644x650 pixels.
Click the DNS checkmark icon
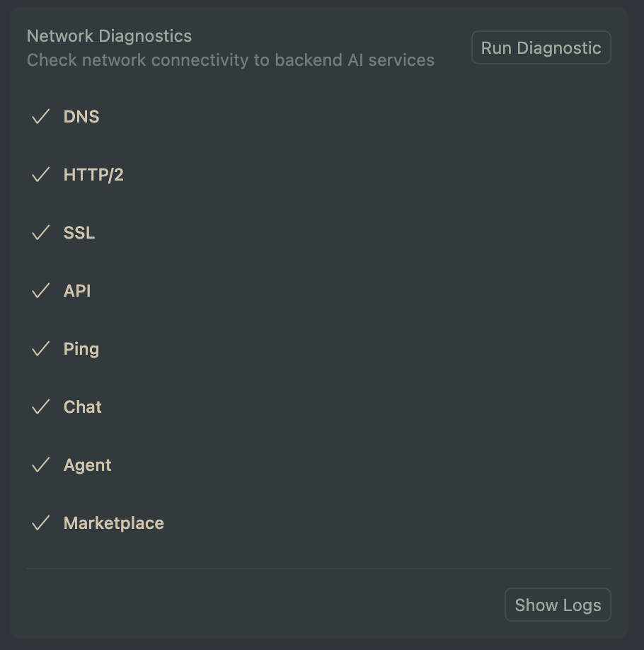41,117
